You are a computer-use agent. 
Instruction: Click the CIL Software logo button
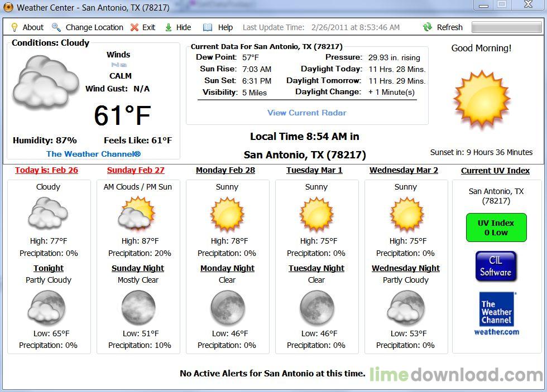[496, 266]
